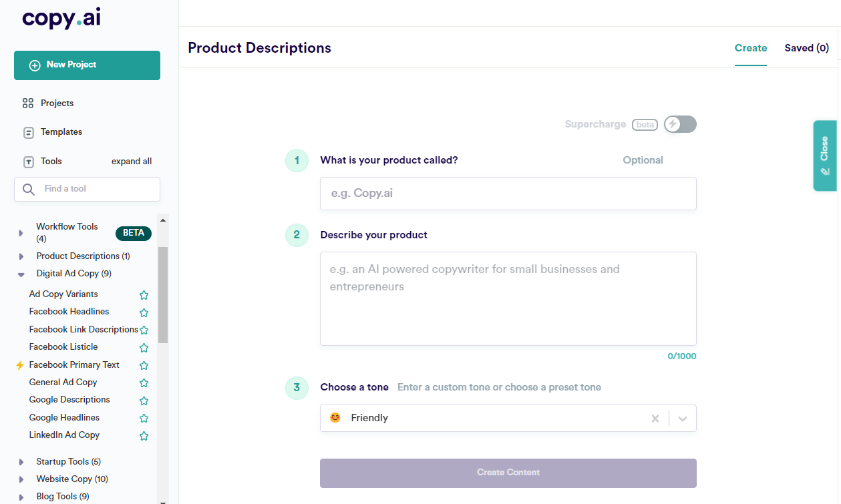Viewport: 841px width, 504px height.
Task: Click the Templates icon in sidebar
Action: [x=28, y=132]
